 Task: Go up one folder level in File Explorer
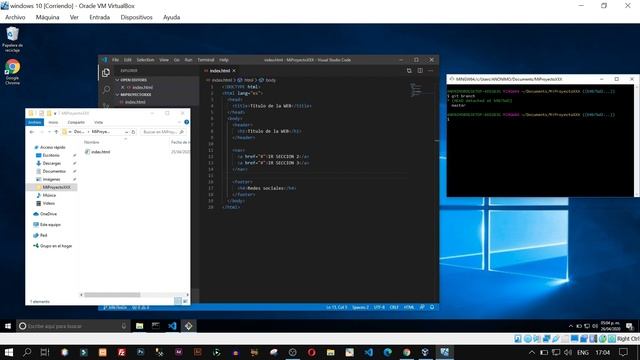point(56,132)
